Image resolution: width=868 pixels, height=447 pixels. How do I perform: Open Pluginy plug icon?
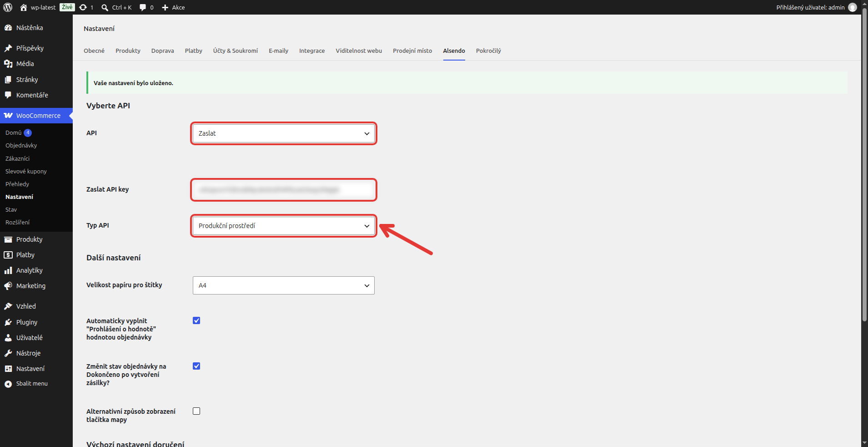pos(8,322)
